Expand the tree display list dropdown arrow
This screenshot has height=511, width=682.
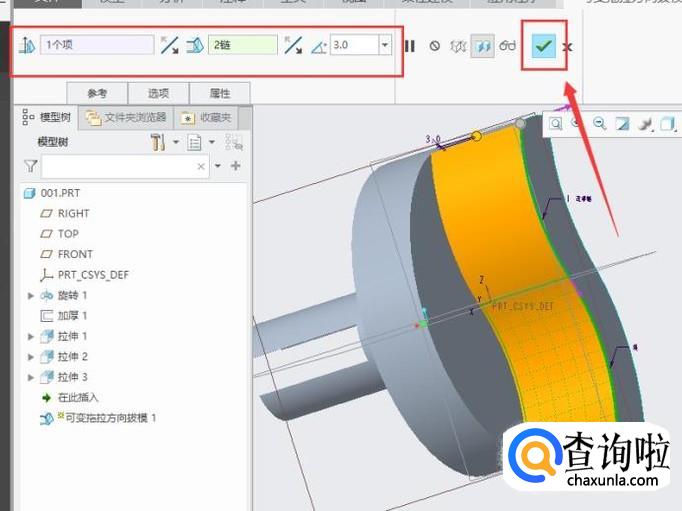click(x=212, y=142)
